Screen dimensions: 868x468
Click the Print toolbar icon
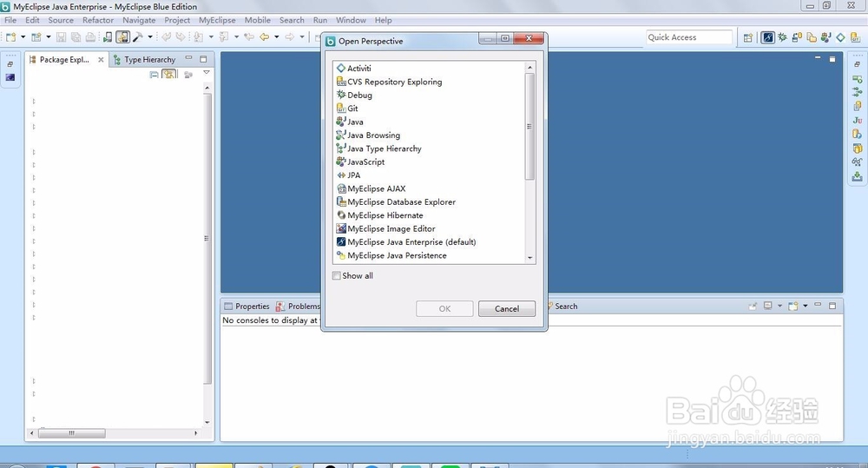click(90, 37)
